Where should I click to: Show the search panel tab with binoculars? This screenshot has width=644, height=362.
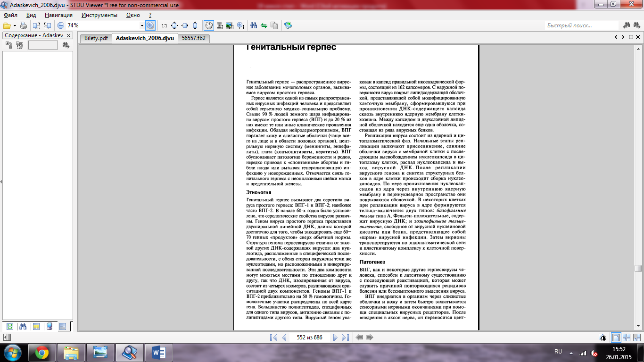pos(23,326)
